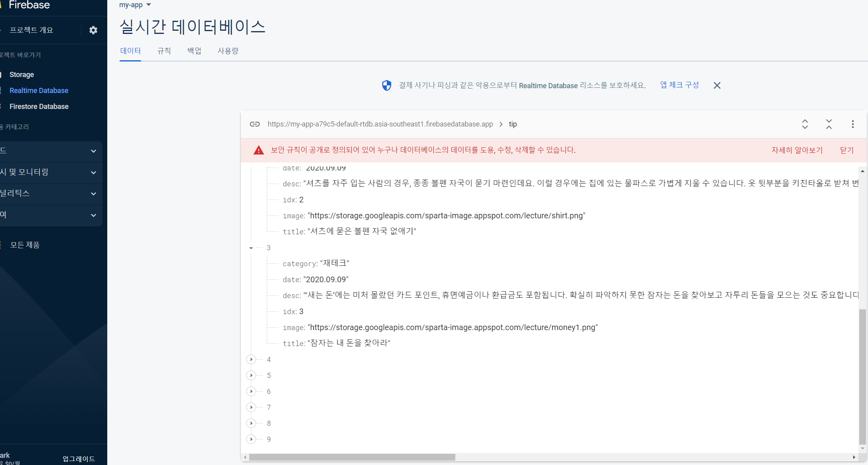This screenshot has width=868, height=465.
Task: Open the database three-dot overflow menu
Action: point(853,124)
